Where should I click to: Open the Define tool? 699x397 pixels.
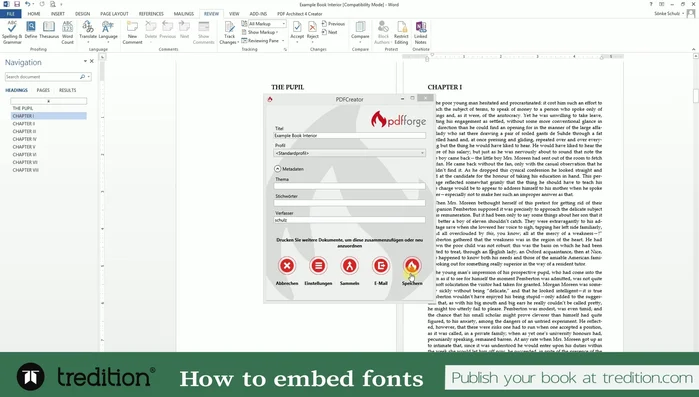[31, 30]
